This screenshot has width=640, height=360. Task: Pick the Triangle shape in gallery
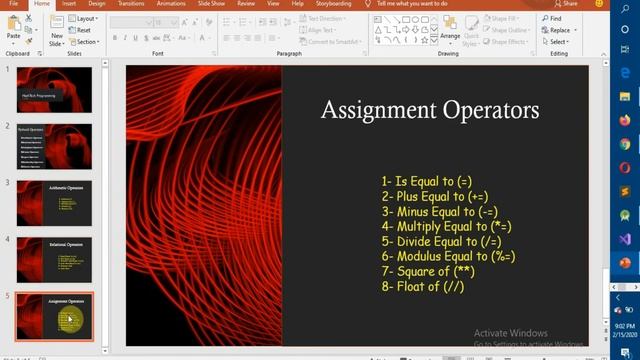[378, 30]
